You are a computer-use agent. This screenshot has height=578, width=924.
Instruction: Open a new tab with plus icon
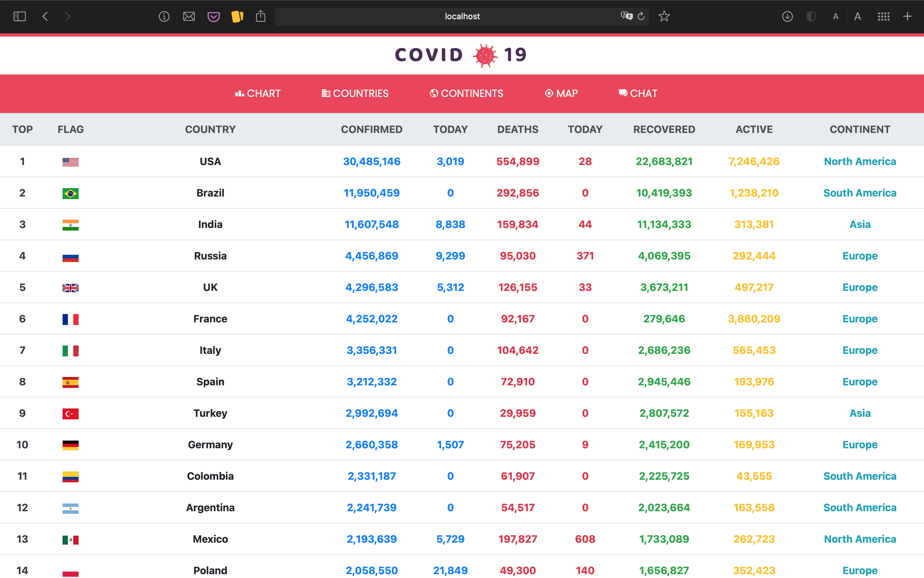pyautogui.click(x=908, y=16)
